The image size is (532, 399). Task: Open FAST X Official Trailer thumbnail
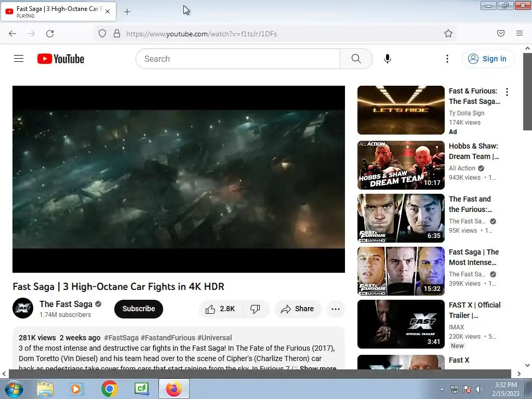coord(401,324)
